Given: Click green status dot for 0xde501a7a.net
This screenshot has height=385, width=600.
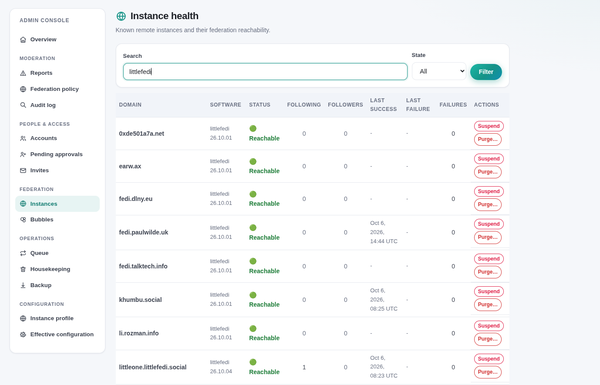Looking at the screenshot, I should pyautogui.click(x=253, y=129).
